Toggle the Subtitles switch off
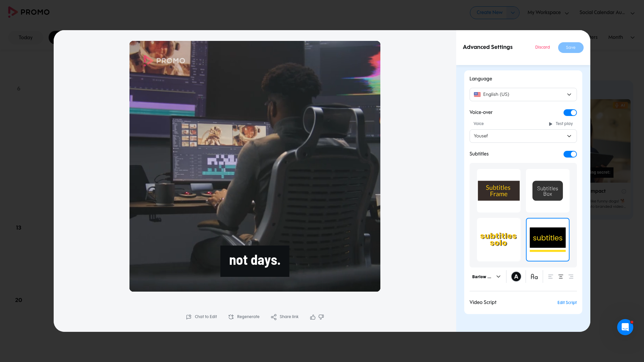Viewport: 644px width, 362px height. click(570, 154)
